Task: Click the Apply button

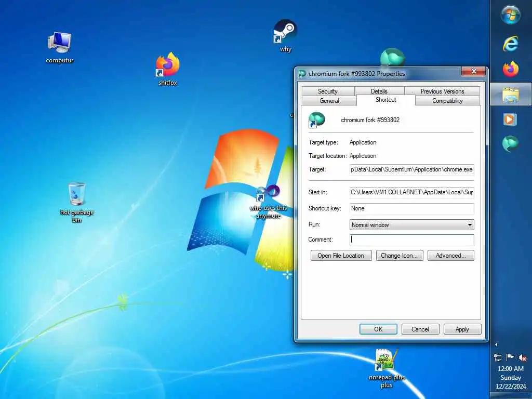Action: [x=462, y=329]
